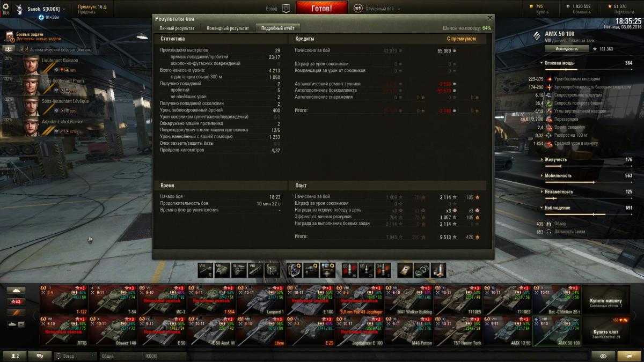Open third consumable slot
The width and height of the screenshot is (644, 362).
[x=438, y=270]
